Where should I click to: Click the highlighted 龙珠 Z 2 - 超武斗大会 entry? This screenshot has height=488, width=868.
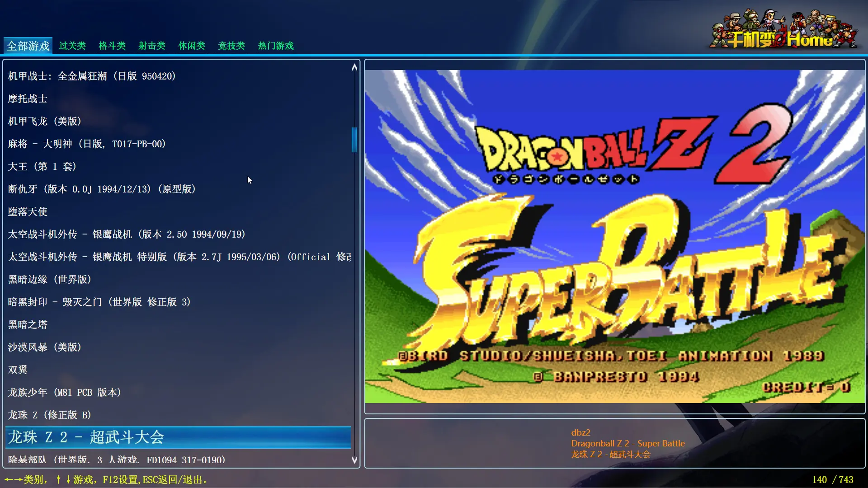tap(178, 437)
